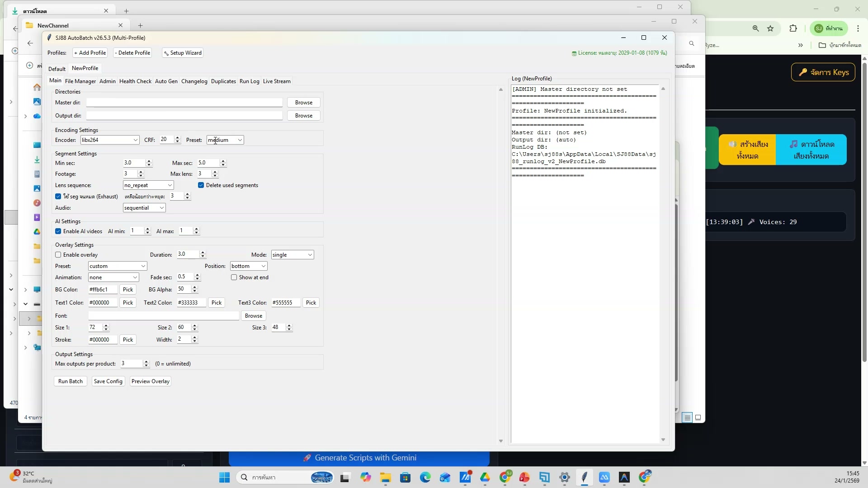Uncheck Delete used segments
The image size is (868, 488).
[x=201, y=185]
